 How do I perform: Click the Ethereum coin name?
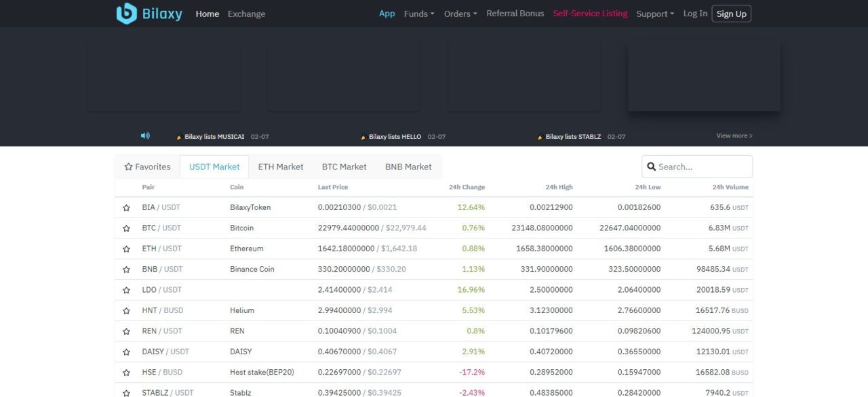click(x=247, y=249)
